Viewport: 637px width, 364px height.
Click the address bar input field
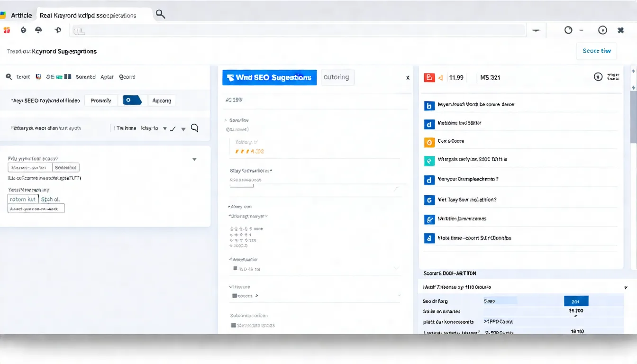(299, 31)
